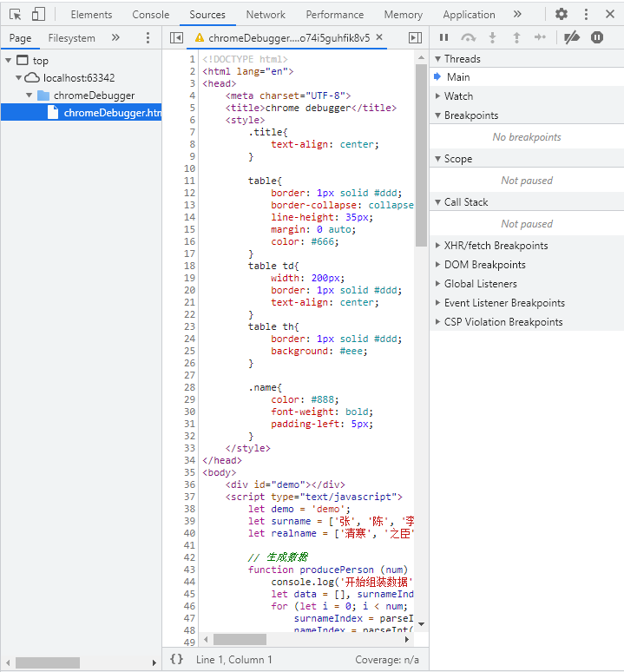Click editor scroll down arrow
Screen dimensions: 624x672
(x=422, y=624)
